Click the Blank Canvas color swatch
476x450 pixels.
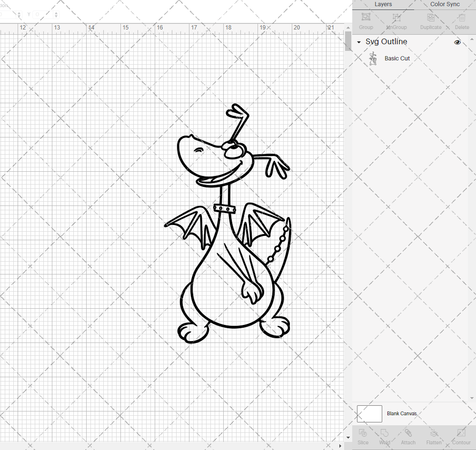(369, 413)
